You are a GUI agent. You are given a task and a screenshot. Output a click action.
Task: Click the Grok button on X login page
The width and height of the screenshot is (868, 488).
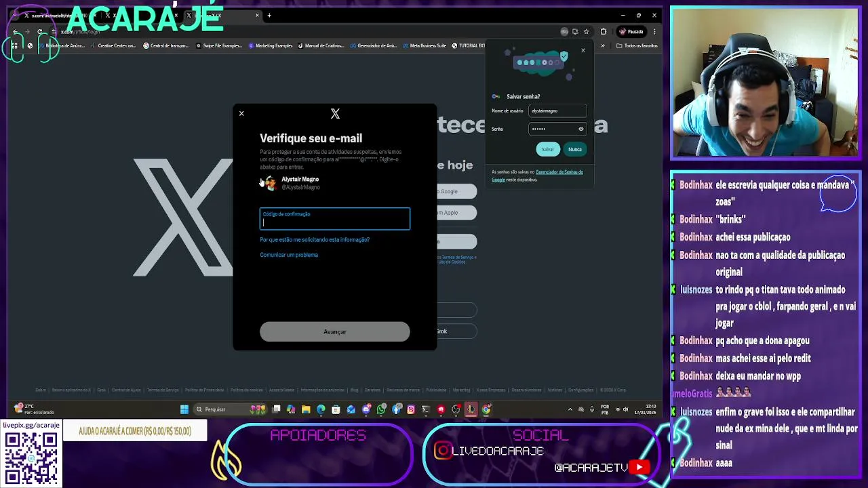pos(457,331)
